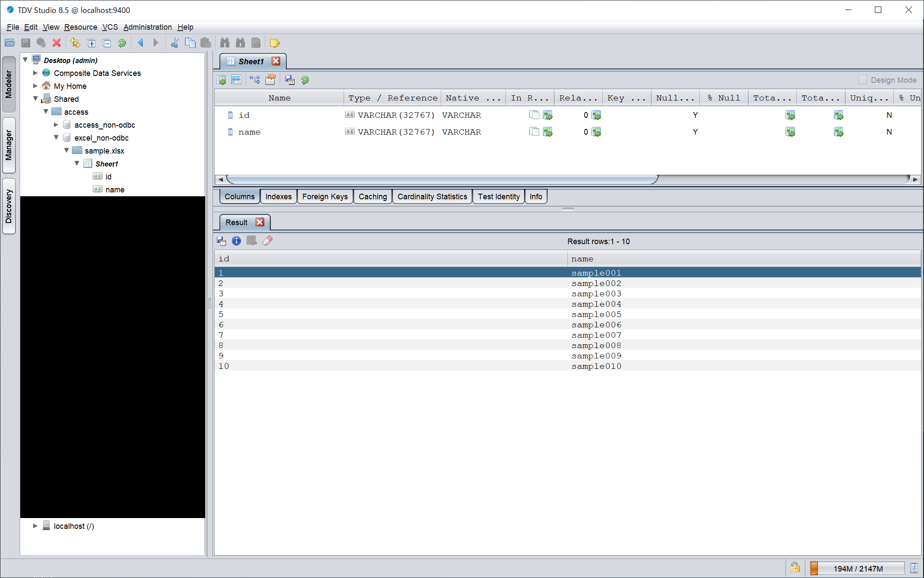Click the eraser clear icon in Result panel
924x578 pixels.
(x=267, y=241)
